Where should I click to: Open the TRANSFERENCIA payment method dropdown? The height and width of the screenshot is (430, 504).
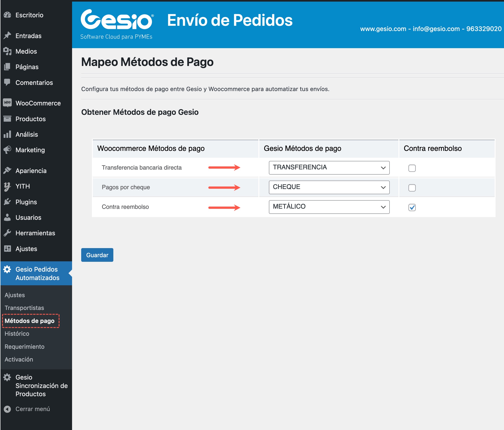click(x=329, y=168)
